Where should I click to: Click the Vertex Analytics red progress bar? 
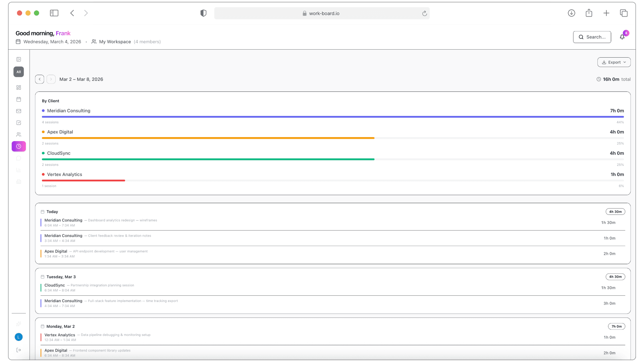click(84, 180)
